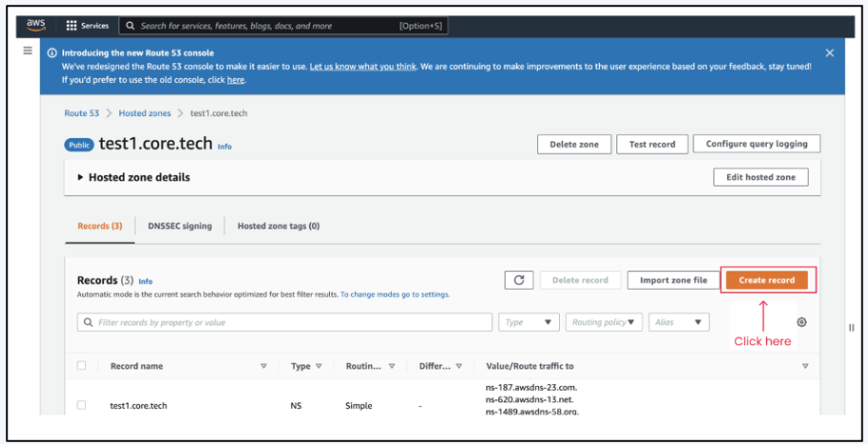Click the Simple routing policy cell
Image resolution: width=868 pixels, height=444 pixels.
coord(359,406)
